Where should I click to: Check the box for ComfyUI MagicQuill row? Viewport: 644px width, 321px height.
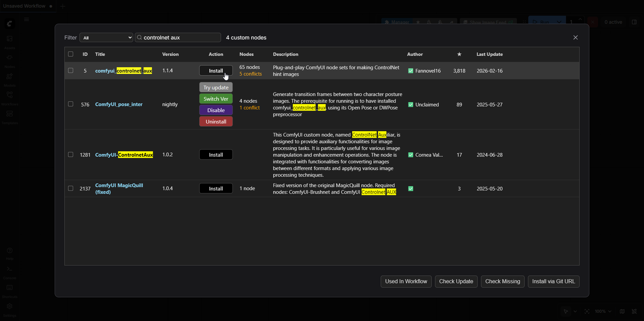pos(70,188)
